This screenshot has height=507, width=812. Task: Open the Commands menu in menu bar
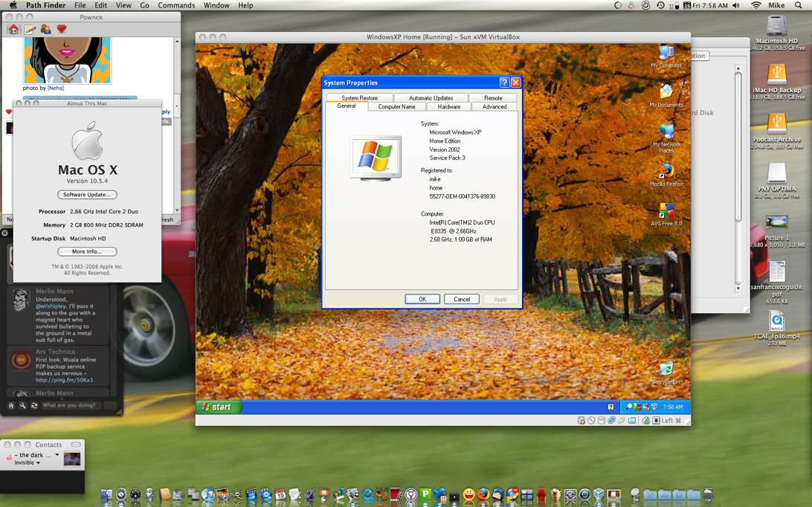176,5
